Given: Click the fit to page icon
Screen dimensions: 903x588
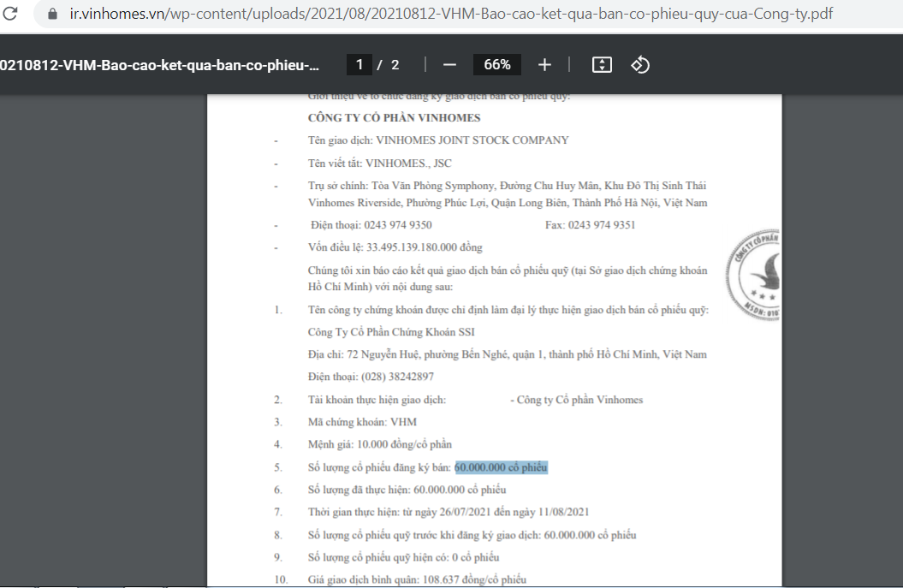Looking at the screenshot, I should pyautogui.click(x=602, y=65).
